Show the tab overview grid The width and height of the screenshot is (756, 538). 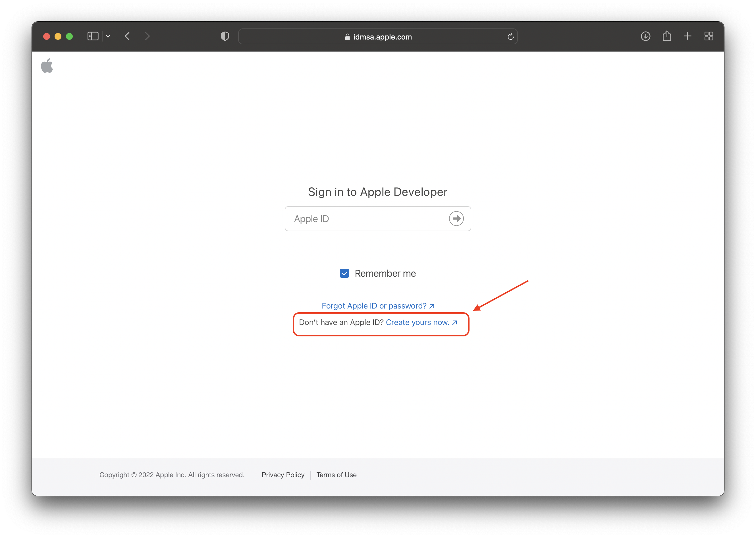tap(709, 36)
